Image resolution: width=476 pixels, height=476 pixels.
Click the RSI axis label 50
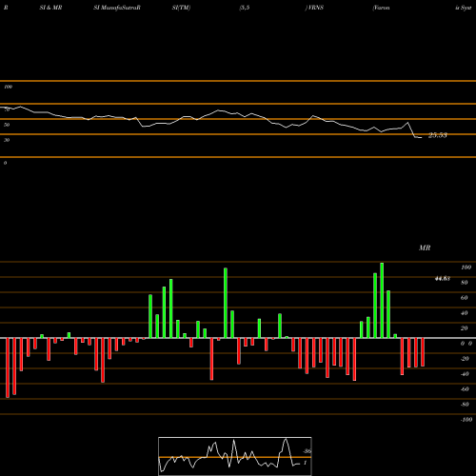[7, 125]
